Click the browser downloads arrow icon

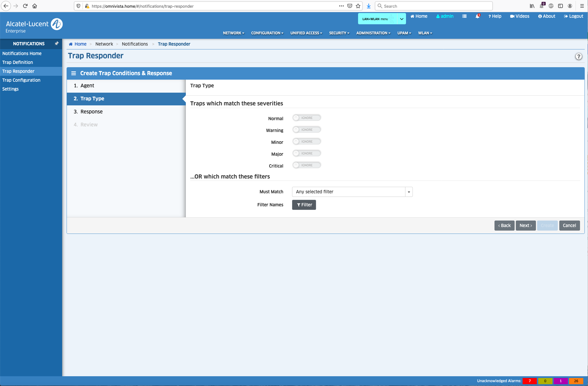coord(369,6)
